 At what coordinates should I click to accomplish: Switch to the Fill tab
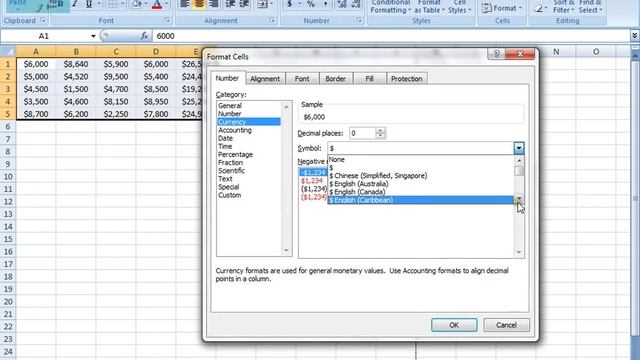point(369,79)
